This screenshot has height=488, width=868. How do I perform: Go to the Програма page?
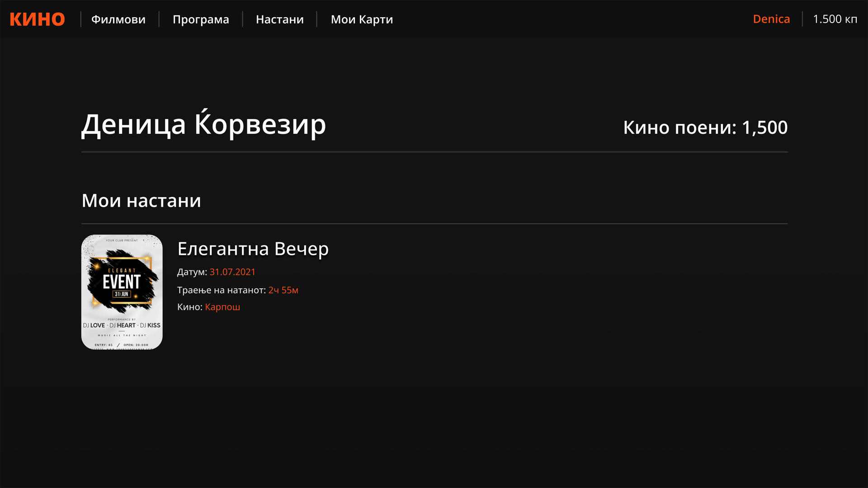point(201,19)
